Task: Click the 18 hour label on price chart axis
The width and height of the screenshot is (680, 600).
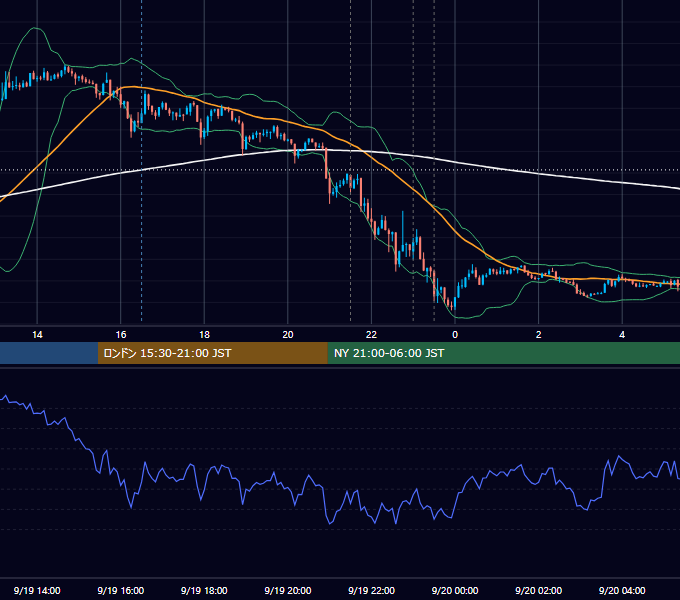Action: click(x=204, y=335)
